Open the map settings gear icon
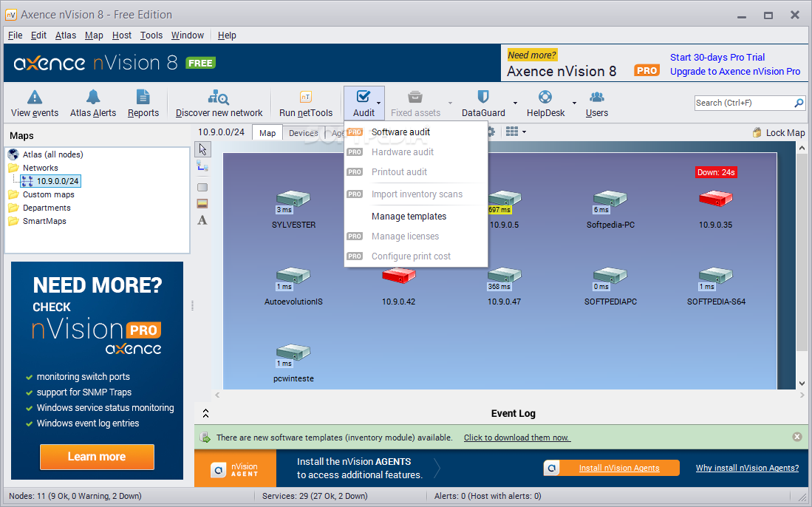 click(x=491, y=132)
